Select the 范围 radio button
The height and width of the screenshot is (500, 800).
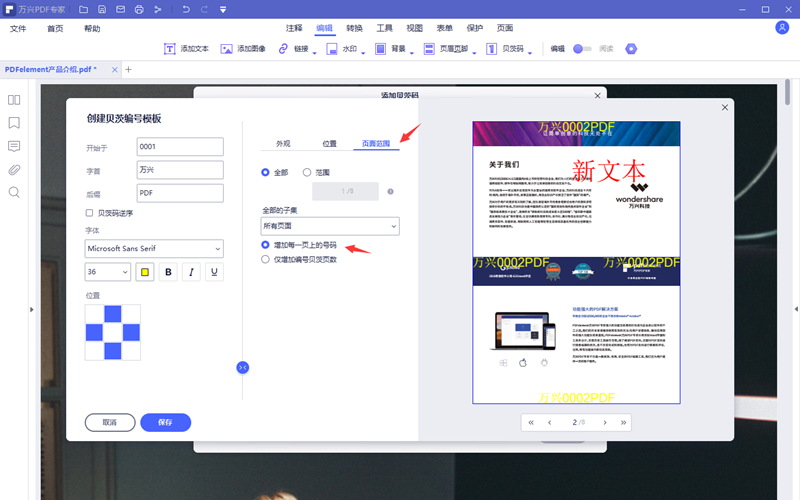point(307,172)
